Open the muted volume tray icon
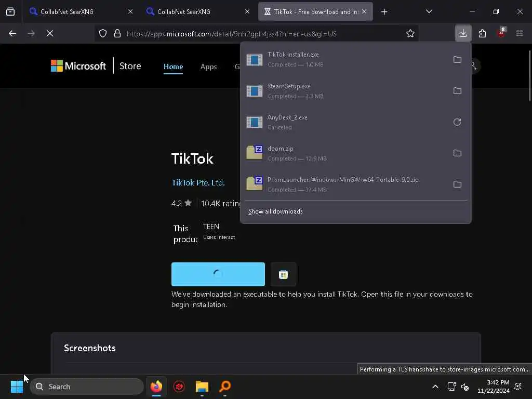532x399 pixels. [x=465, y=387]
